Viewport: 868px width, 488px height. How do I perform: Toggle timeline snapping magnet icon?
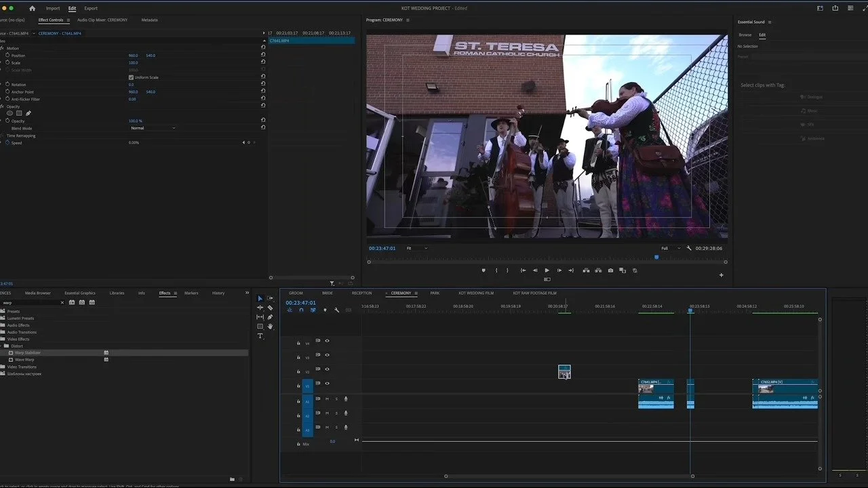click(301, 310)
